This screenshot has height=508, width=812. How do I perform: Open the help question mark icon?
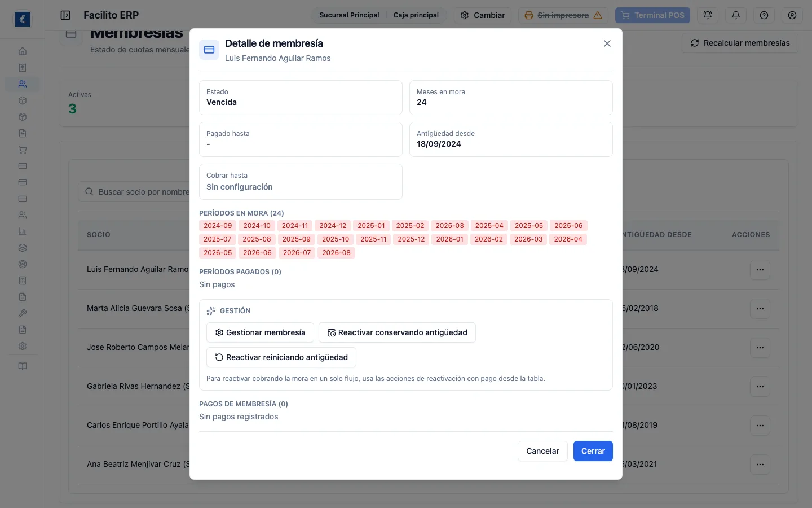[764, 15]
